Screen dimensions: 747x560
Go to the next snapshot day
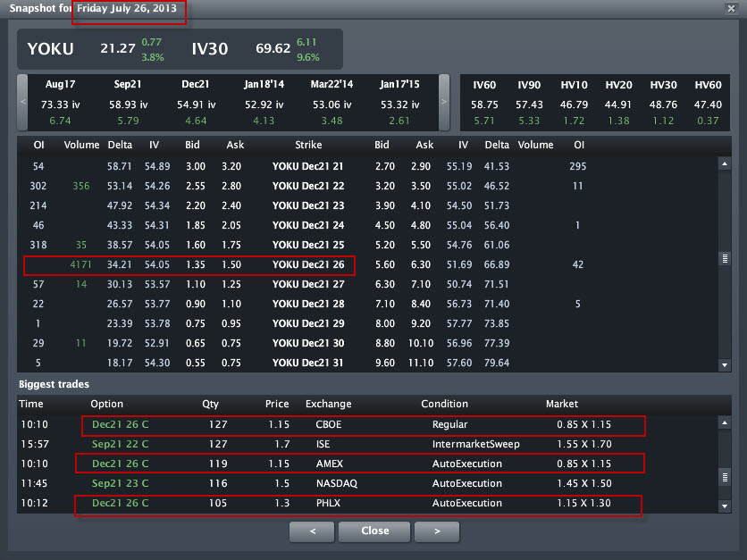pyautogui.click(x=437, y=531)
